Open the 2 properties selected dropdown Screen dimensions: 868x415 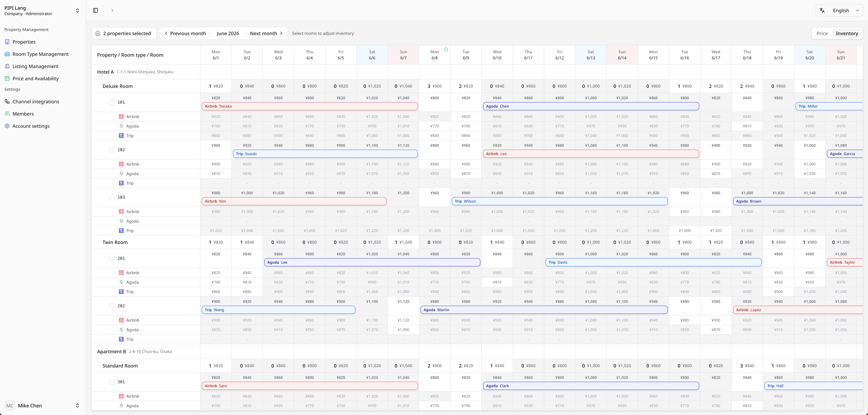(x=124, y=33)
